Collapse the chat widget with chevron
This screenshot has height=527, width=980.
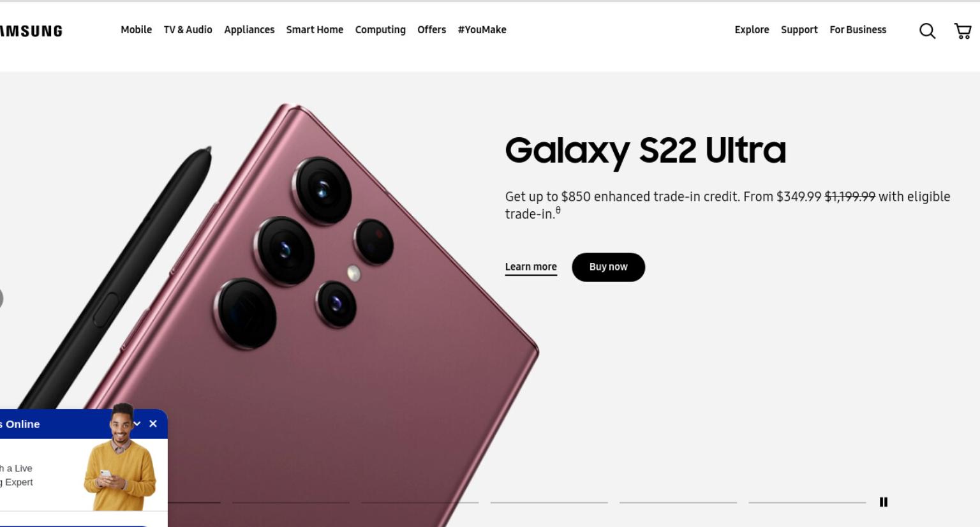tap(137, 424)
